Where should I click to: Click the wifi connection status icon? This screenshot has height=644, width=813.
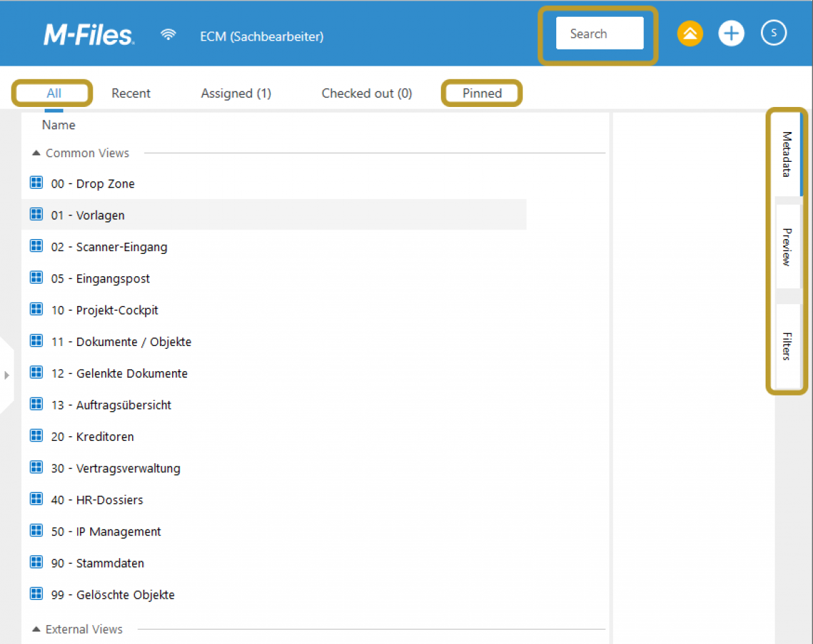169,35
